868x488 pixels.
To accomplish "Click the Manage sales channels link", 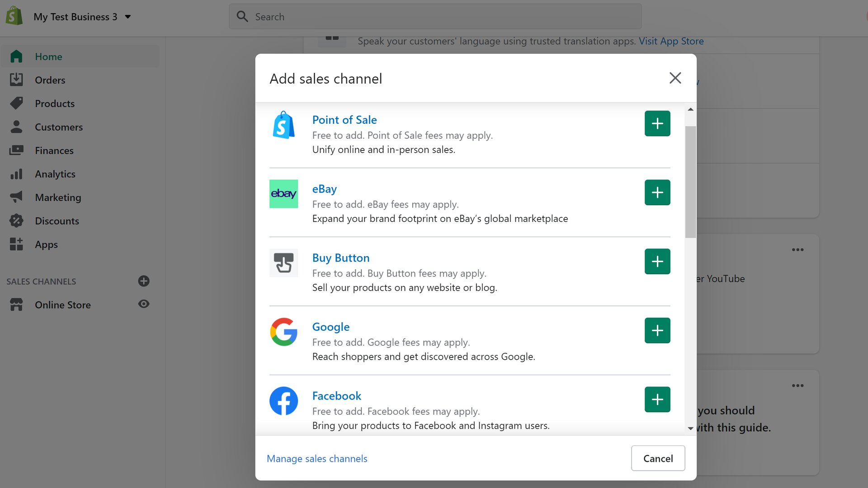I will [316, 458].
